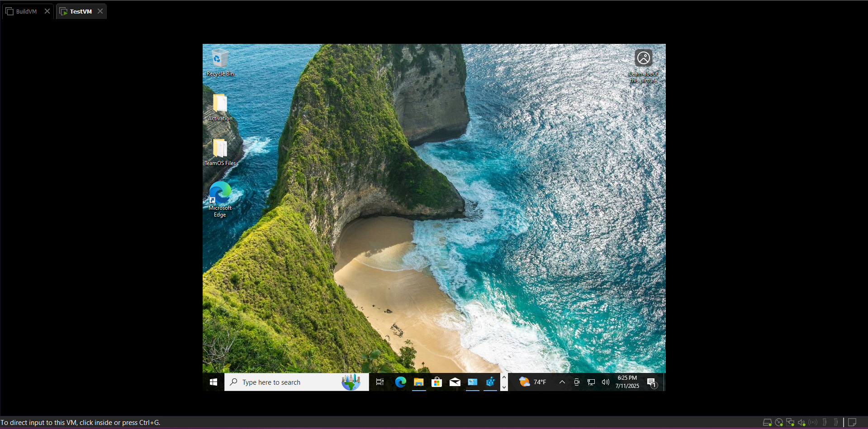The width and height of the screenshot is (868, 429).
Task: Open the weather widget showing 74°F
Action: pyautogui.click(x=532, y=382)
